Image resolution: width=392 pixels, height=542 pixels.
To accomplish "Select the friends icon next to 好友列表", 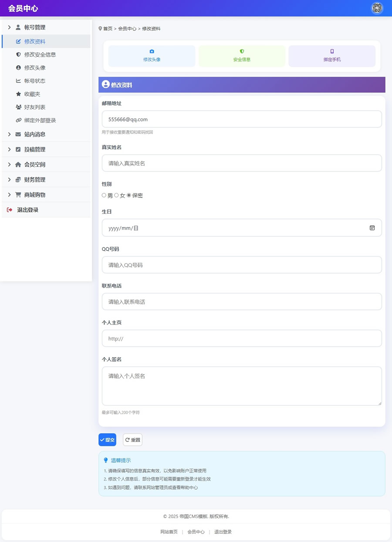I will click(17, 107).
